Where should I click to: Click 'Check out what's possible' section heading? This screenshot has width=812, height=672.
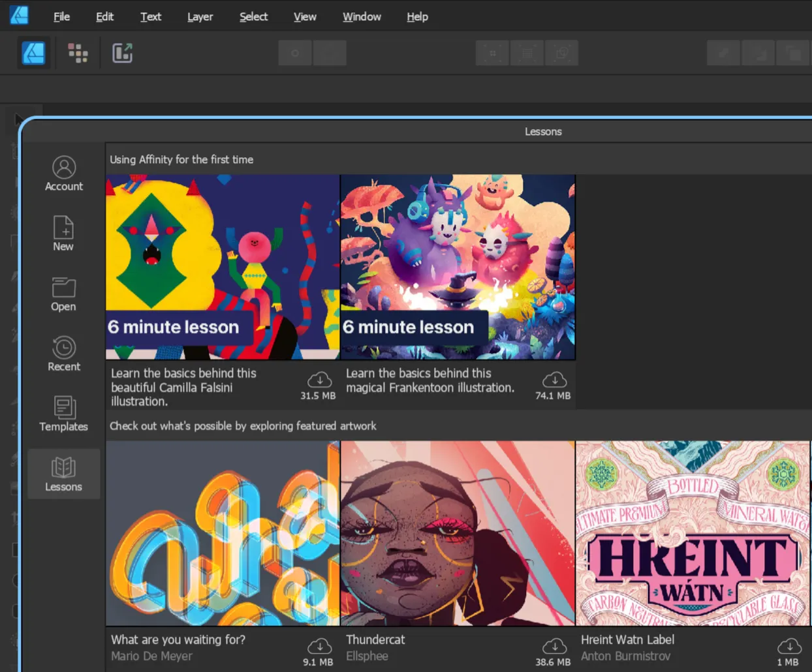tap(243, 425)
